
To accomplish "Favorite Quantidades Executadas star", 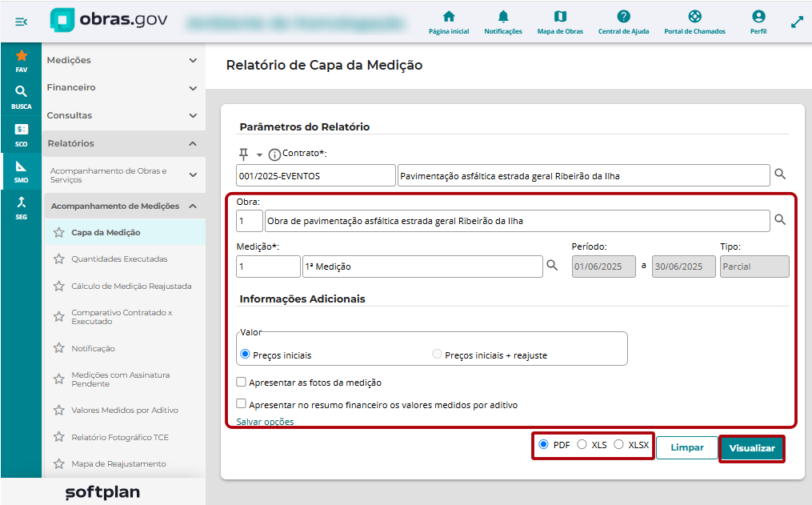I will 59,259.
